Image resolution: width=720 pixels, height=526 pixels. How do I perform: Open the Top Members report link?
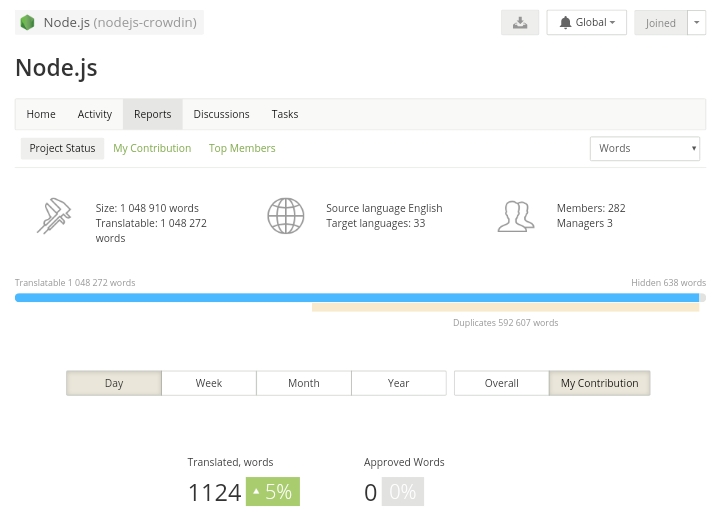tap(242, 148)
